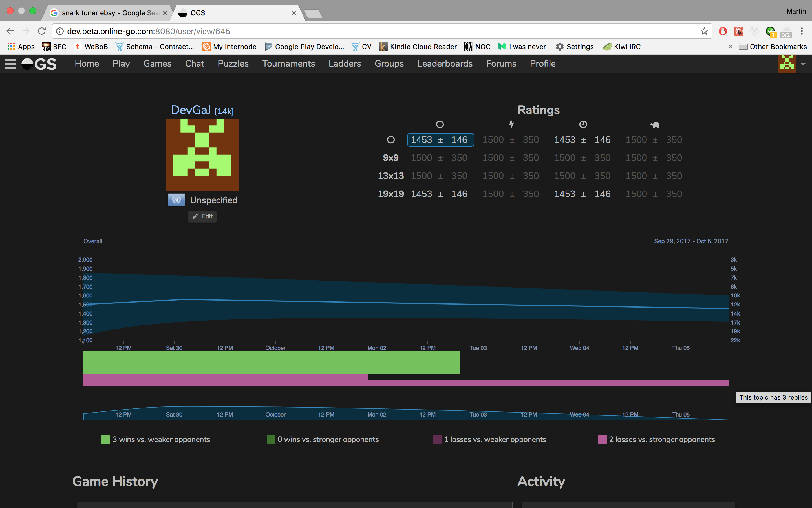Open Other Bookmarks folder
812x508 pixels.
click(773, 47)
